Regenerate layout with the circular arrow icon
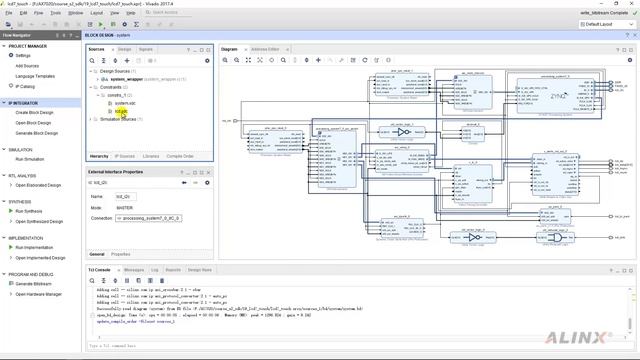Image resolution: width=640 pixels, height=360 pixels. pyautogui.click(x=365, y=60)
